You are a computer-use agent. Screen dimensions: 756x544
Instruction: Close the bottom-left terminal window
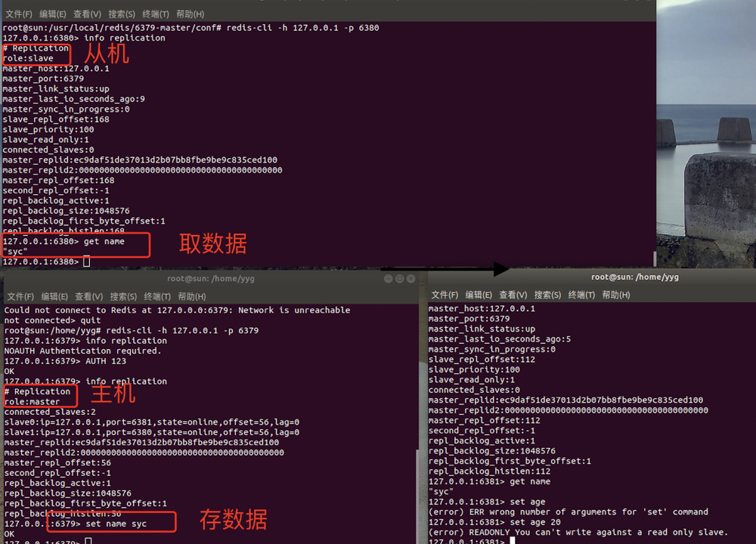tap(411, 279)
